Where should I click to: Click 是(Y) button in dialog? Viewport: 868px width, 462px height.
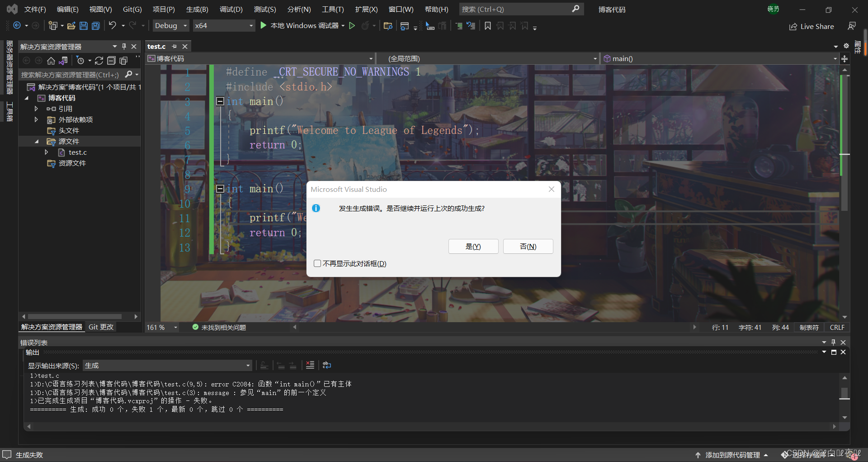[x=473, y=246]
